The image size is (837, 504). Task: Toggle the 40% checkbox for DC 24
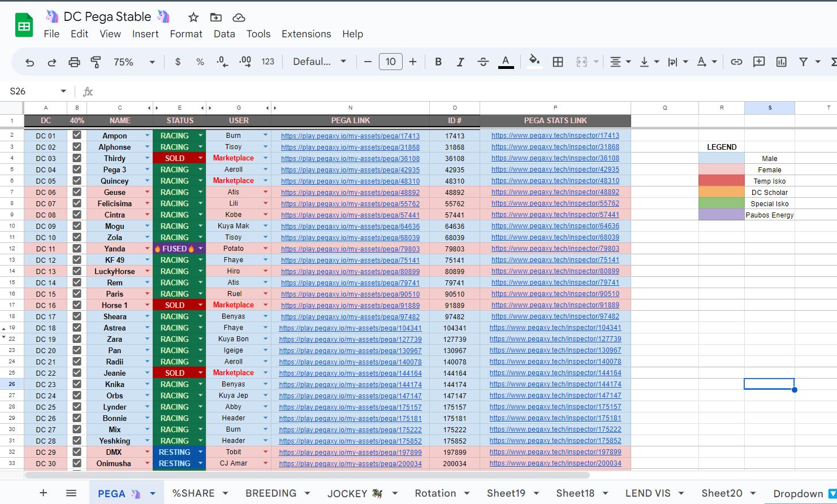pyautogui.click(x=77, y=395)
